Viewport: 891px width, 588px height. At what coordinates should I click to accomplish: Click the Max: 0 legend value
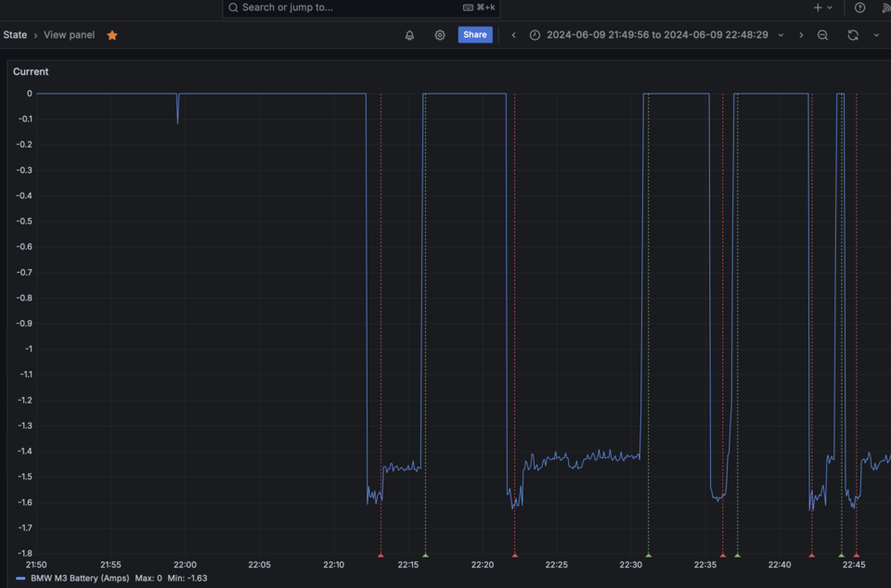pyautogui.click(x=148, y=578)
